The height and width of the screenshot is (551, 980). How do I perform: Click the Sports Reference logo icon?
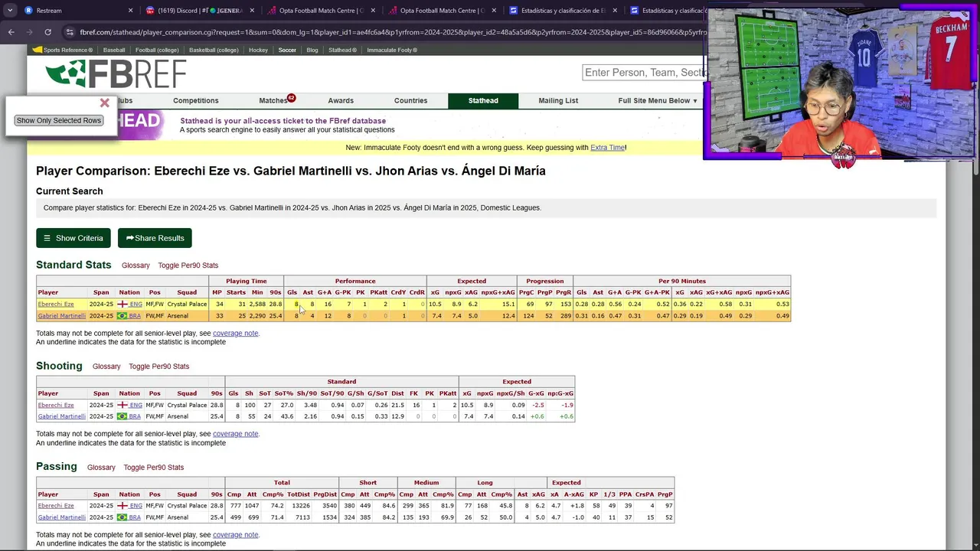tap(37, 50)
